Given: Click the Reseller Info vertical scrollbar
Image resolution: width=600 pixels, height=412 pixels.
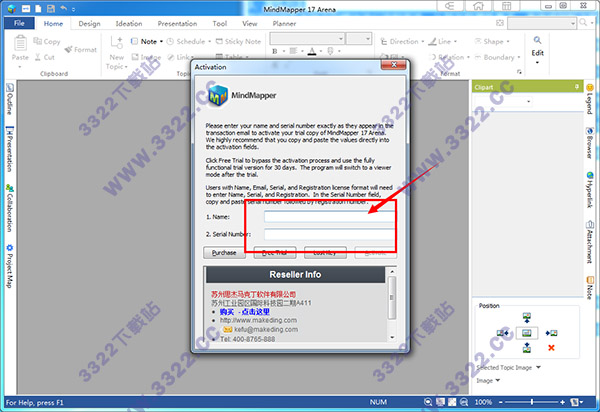Looking at the screenshot, I should pyautogui.click(x=392, y=304).
